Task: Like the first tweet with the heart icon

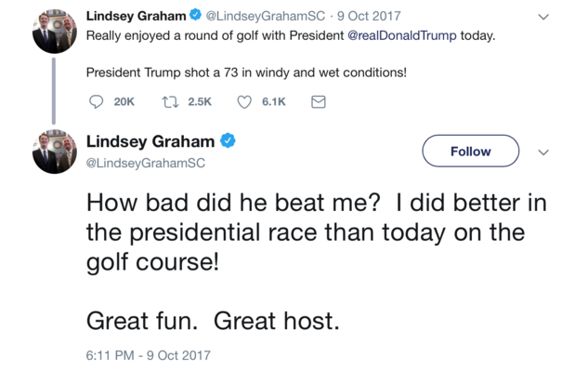Action: coord(244,101)
